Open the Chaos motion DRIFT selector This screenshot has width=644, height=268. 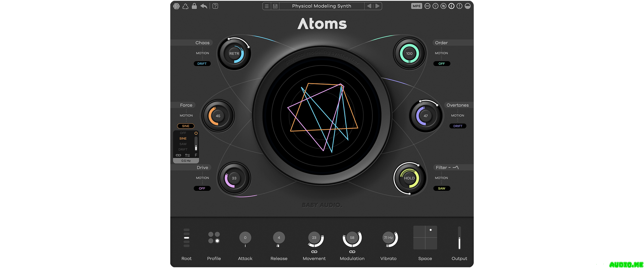202,64
